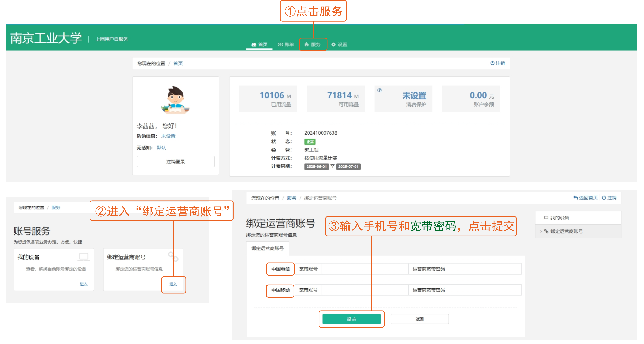Click the 首页 breadcrumb link
Image resolution: width=644 pixels, height=344 pixels.
click(178, 63)
